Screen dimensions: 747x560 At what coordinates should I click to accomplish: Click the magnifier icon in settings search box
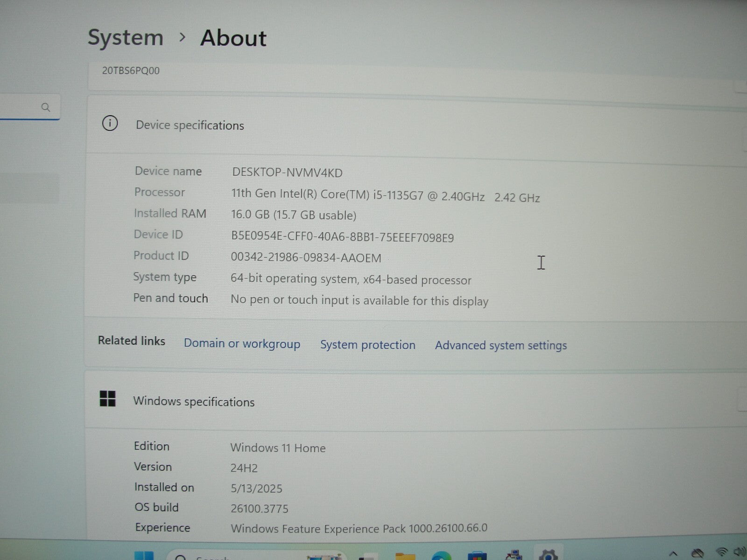[46, 107]
